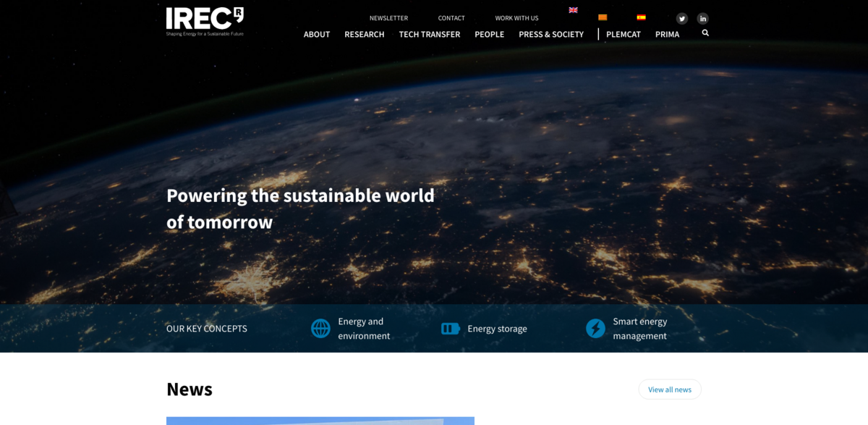Click the news article thumbnail below News

pyautogui.click(x=320, y=420)
